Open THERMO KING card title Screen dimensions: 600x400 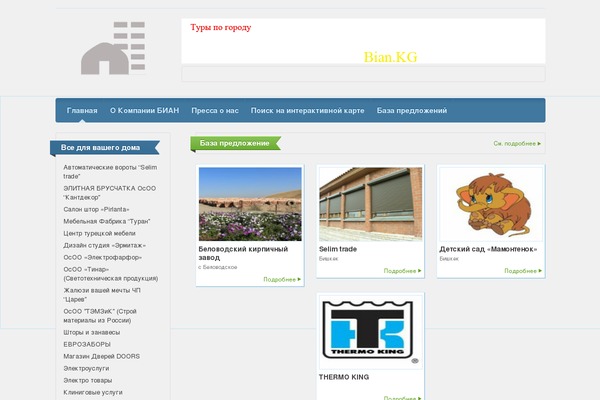pyautogui.click(x=344, y=377)
